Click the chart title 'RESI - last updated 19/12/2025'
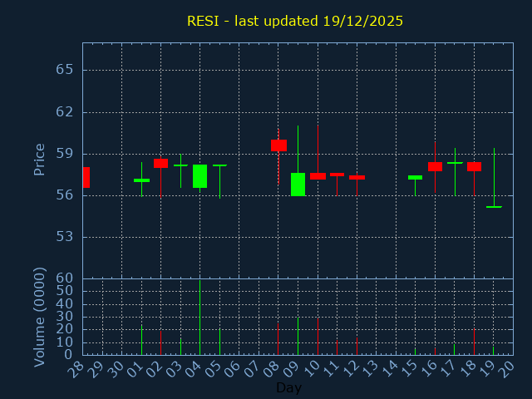This screenshot has height=399, width=532. [x=295, y=21]
